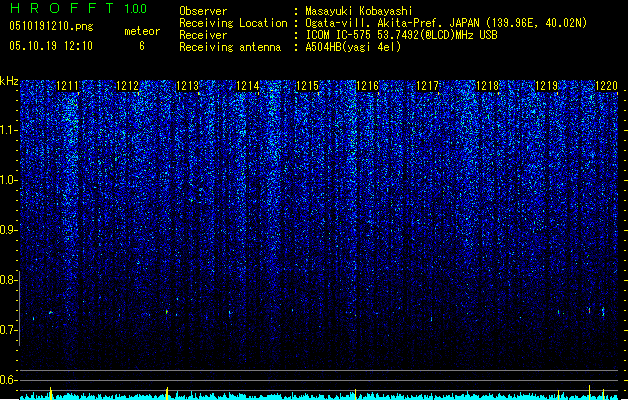
Task: Click the ICOM IC-575 receiver text
Action: (x=401, y=35)
